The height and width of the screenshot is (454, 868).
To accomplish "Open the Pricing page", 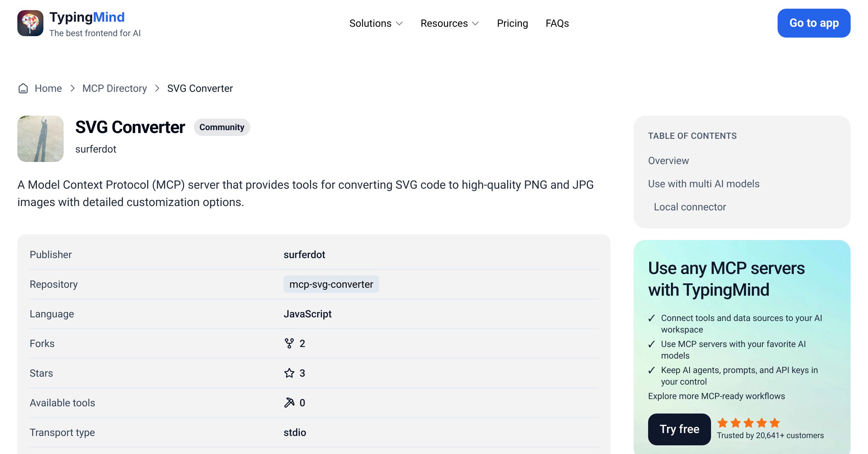I will tap(512, 23).
